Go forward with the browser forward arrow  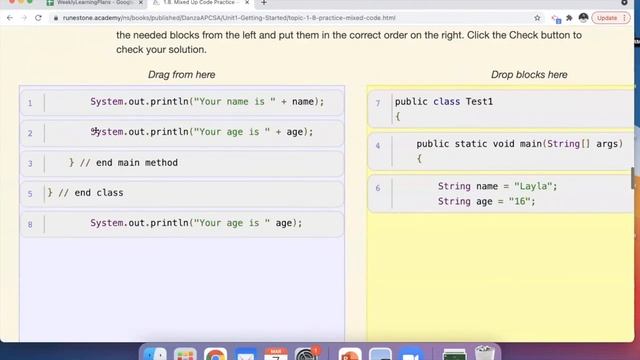24,18
